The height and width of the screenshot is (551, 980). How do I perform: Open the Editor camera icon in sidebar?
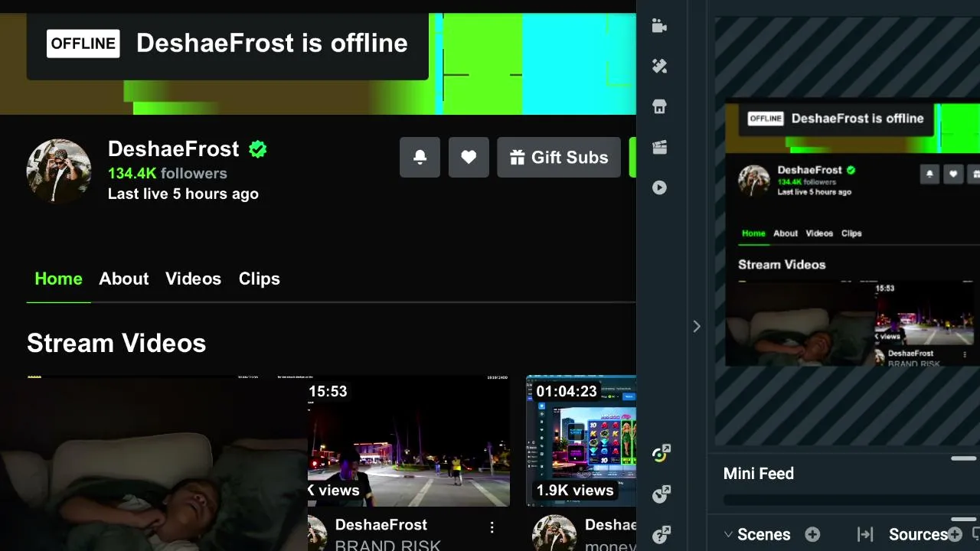(659, 26)
